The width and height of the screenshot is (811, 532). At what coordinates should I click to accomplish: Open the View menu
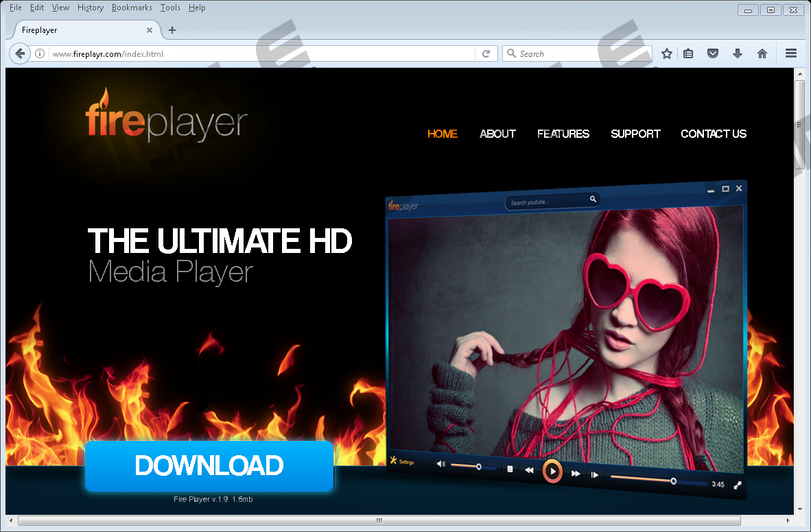click(60, 8)
